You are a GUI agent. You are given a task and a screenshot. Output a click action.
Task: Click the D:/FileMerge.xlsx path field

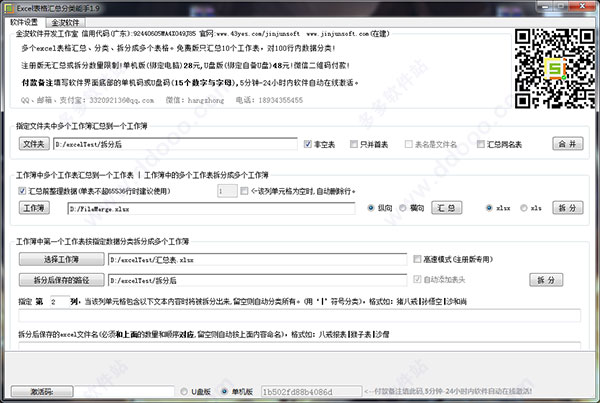(x=212, y=209)
